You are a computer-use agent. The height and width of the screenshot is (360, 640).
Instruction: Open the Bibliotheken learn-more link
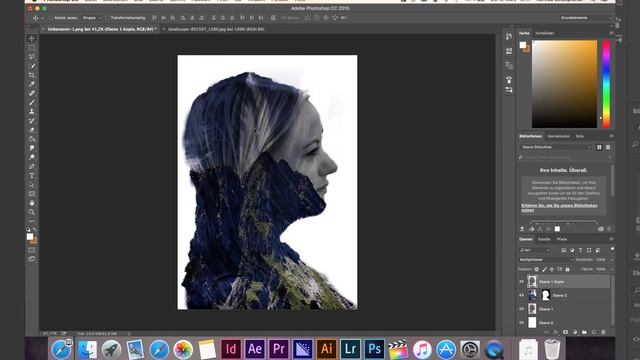click(x=559, y=208)
